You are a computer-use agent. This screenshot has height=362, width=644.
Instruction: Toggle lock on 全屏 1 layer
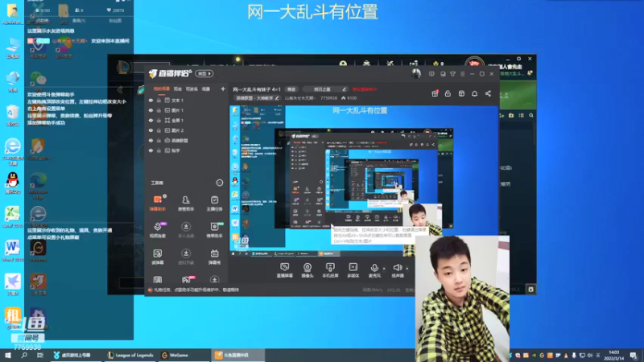tap(159, 120)
